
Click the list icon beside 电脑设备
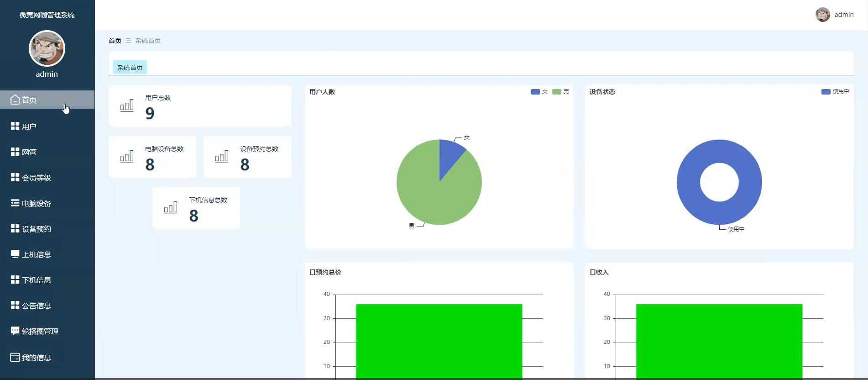click(x=15, y=203)
